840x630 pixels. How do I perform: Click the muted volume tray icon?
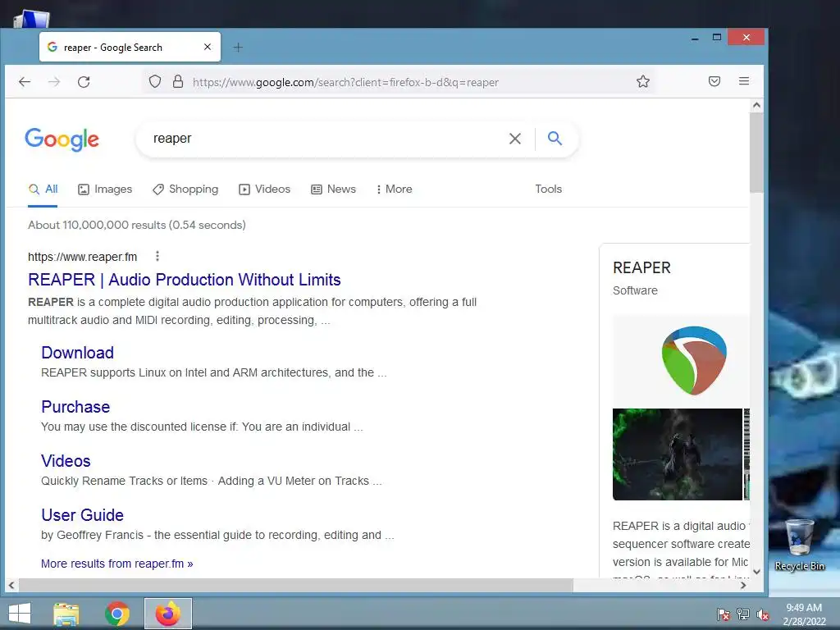[763, 614]
